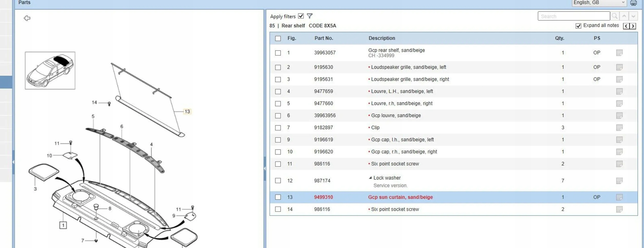Screen dimensions: 644x248
Task: Click the print icon
Action: point(633,3)
